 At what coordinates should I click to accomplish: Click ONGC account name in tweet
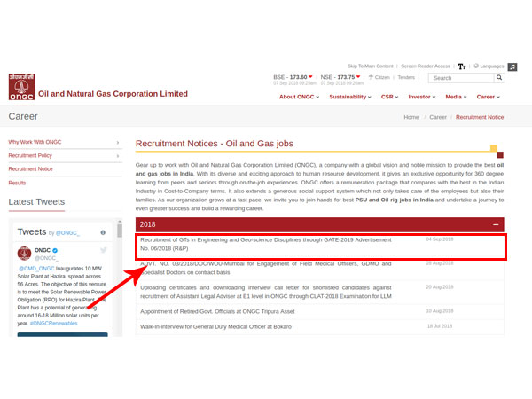pos(43,250)
